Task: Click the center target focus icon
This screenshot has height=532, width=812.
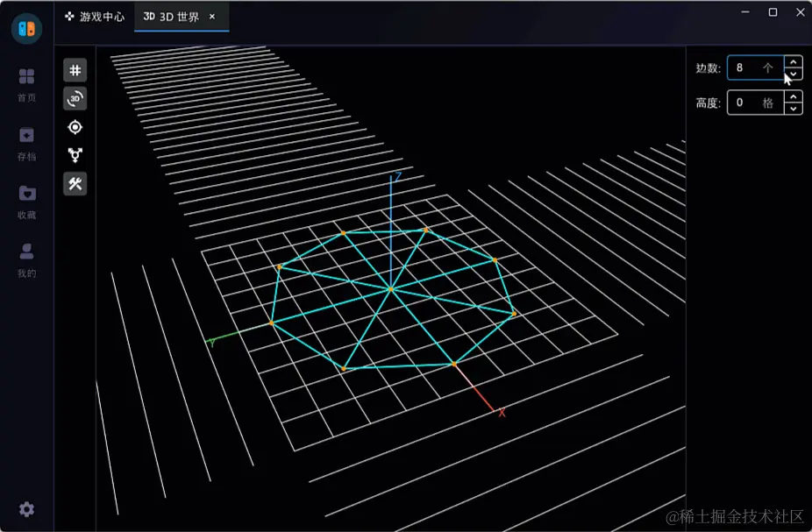Action: (x=75, y=127)
